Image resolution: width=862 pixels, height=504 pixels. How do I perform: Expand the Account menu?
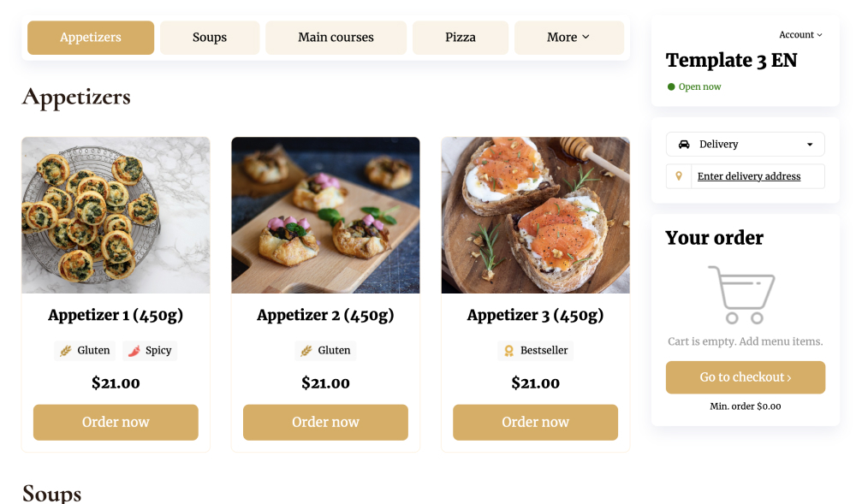click(x=800, y=35)
